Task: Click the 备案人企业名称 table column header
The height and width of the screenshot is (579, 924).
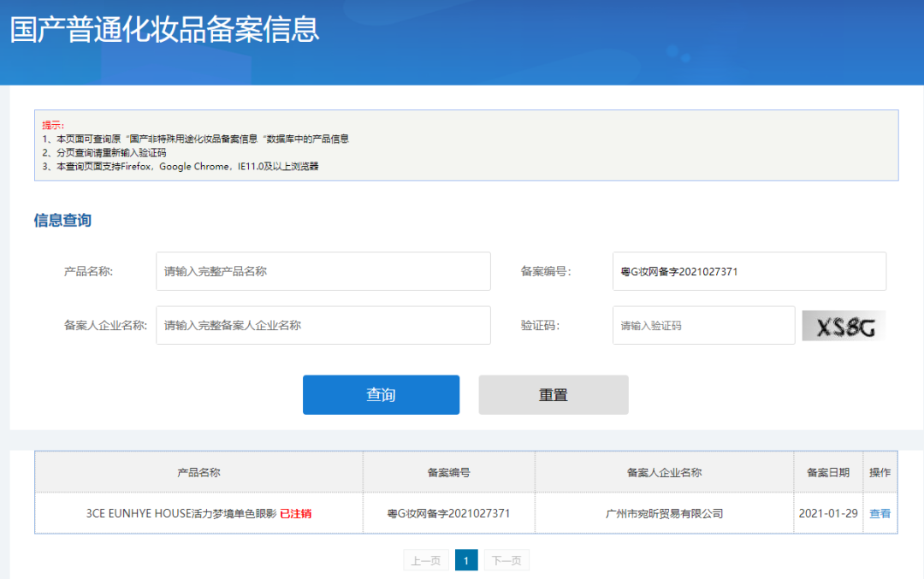Action: [x=664, y=472]
